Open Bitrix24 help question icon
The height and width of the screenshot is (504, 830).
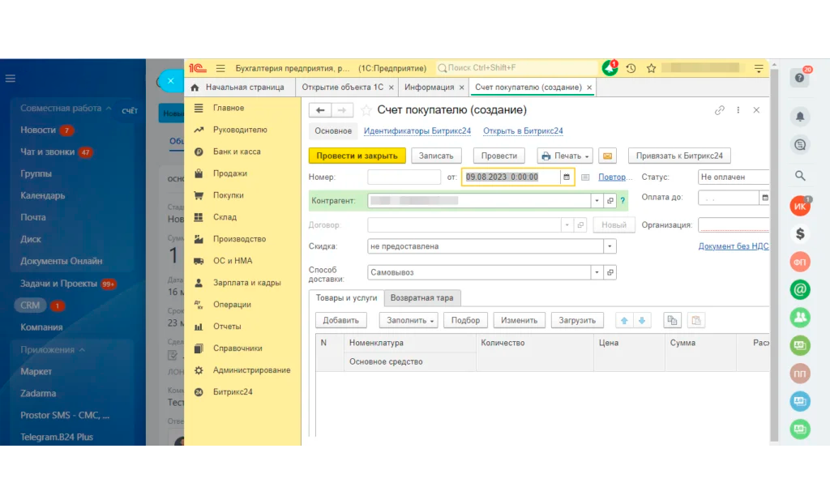pyautogui.click(x=799, y=78)
